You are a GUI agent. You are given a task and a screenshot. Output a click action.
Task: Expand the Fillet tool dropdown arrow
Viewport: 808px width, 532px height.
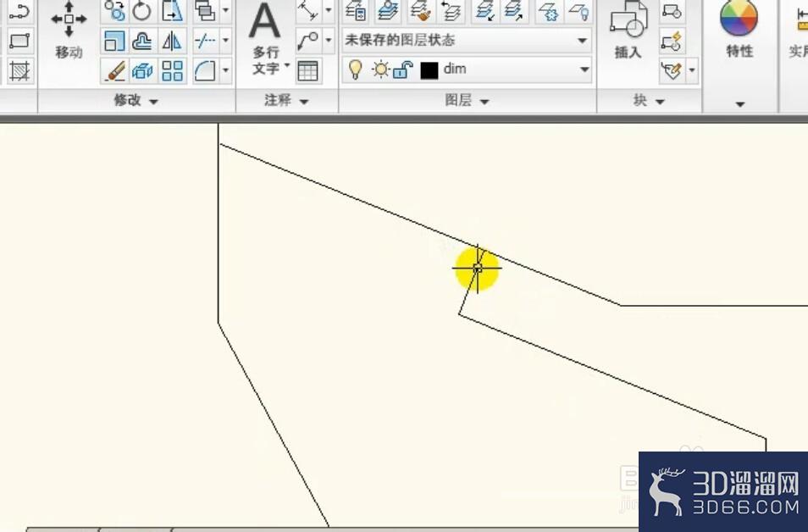(225, 70)
